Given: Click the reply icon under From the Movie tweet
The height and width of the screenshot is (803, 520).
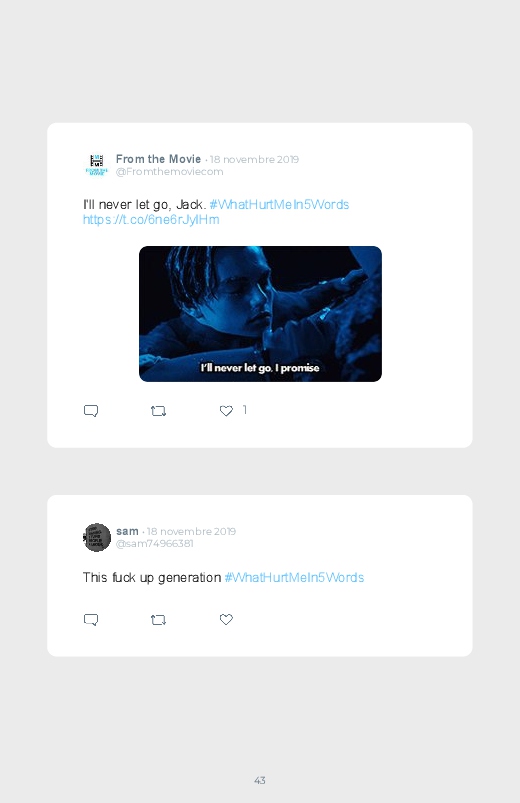Looking at the screenshot, I should click(91, 411).
